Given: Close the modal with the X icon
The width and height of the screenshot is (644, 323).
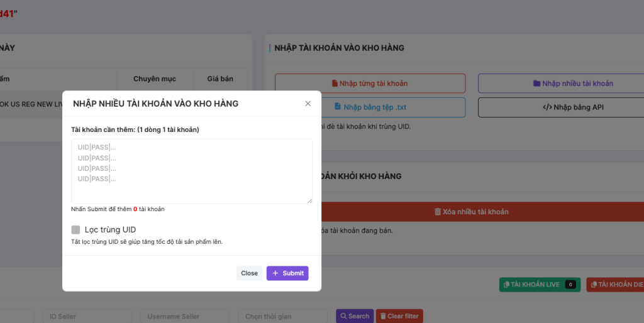Looking at the screenshot, I should pos(308,104).
